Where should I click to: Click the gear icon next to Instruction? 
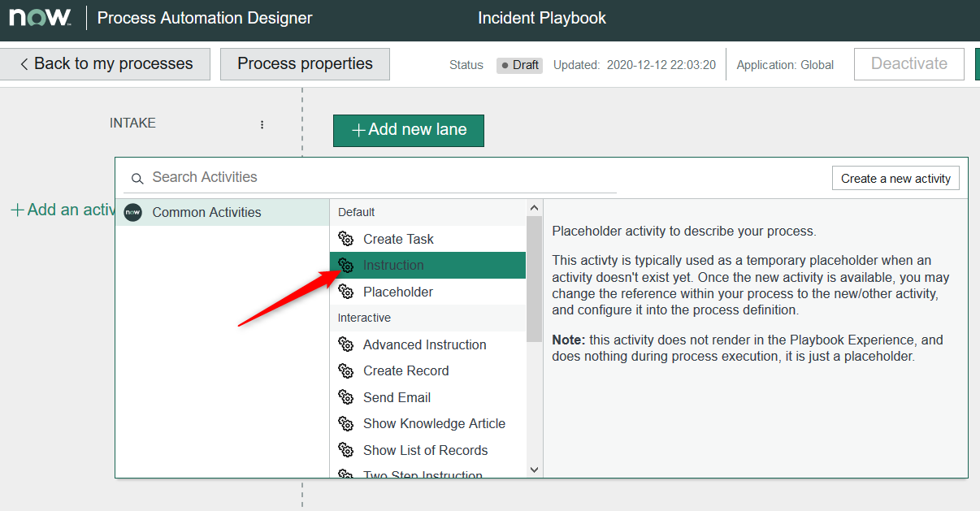pos(348,265)
